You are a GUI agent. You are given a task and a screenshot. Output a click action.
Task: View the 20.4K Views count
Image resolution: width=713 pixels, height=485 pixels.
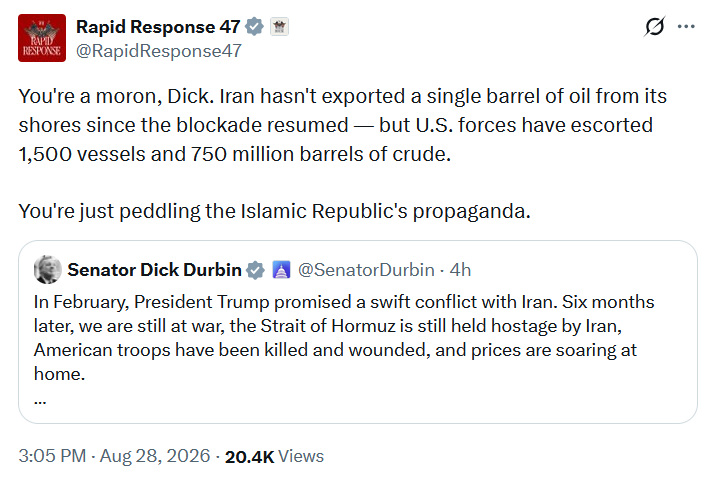[274, 456]
